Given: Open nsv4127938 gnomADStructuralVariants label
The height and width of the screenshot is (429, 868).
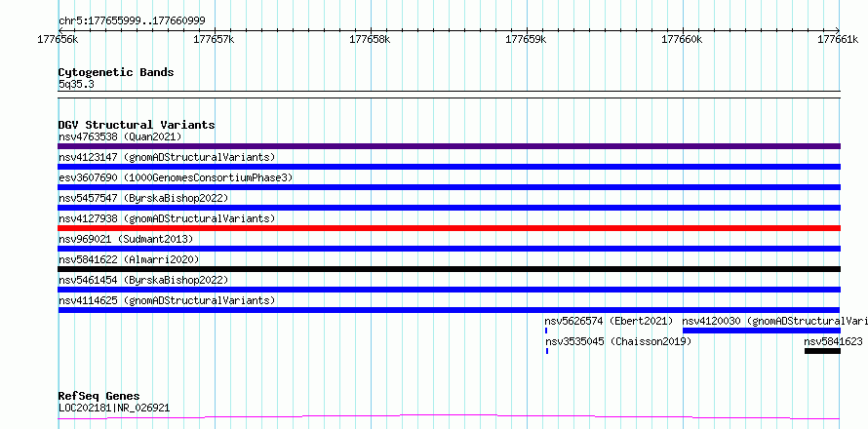Looking at the screenshot, I should pos(167,218).
